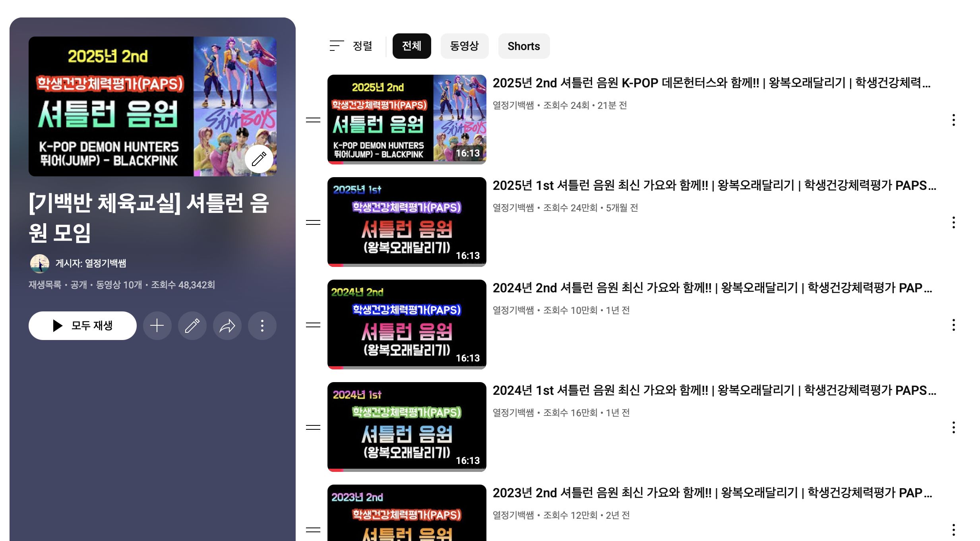The image size is (980, 541).
Task: Open playlist more options three-dot menu
Action: (x=262, y=326)
